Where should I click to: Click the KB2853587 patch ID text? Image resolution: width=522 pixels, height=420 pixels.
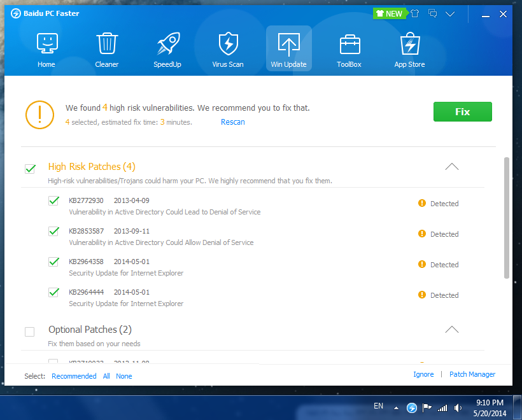86,231
